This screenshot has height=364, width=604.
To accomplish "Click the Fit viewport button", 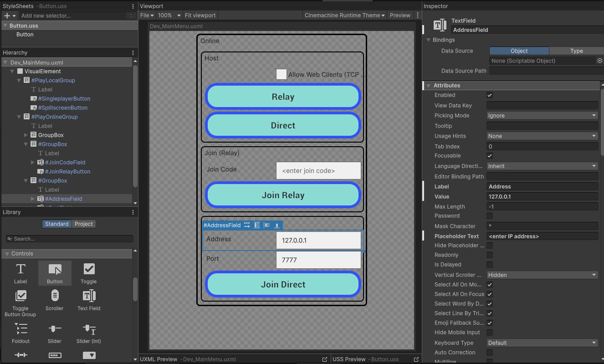I will pyautogui.click(x=200, y=15).
